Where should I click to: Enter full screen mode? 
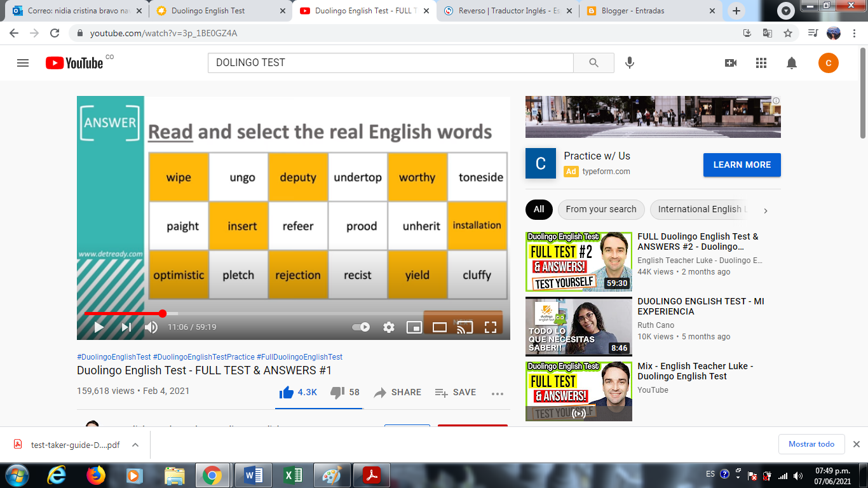click(x=491, y=327)
